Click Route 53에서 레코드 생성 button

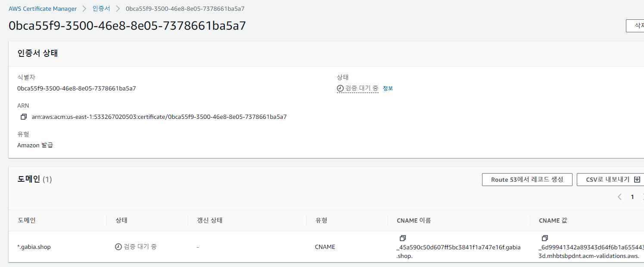click(x=527, y=180)
